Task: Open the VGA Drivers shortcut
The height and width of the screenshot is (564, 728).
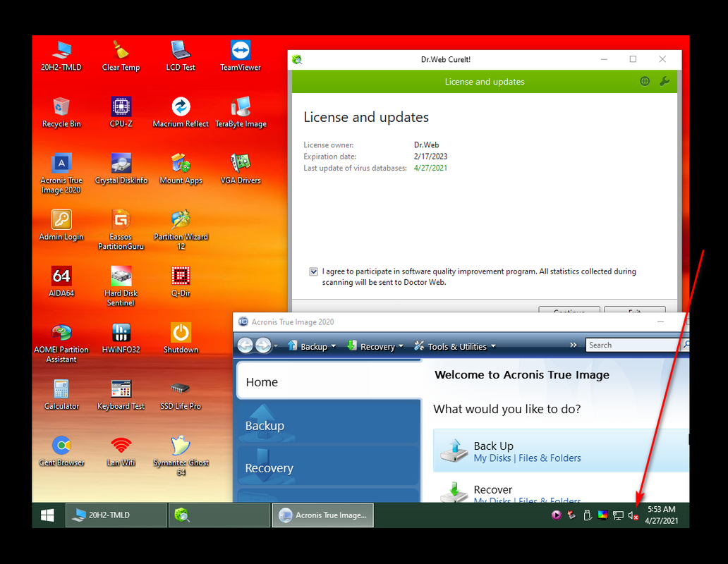Action: 241,168
